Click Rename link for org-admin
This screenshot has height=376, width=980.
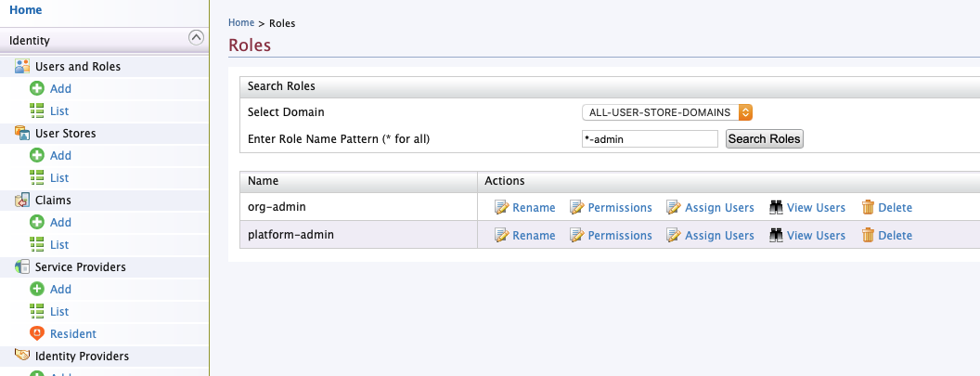534,208
